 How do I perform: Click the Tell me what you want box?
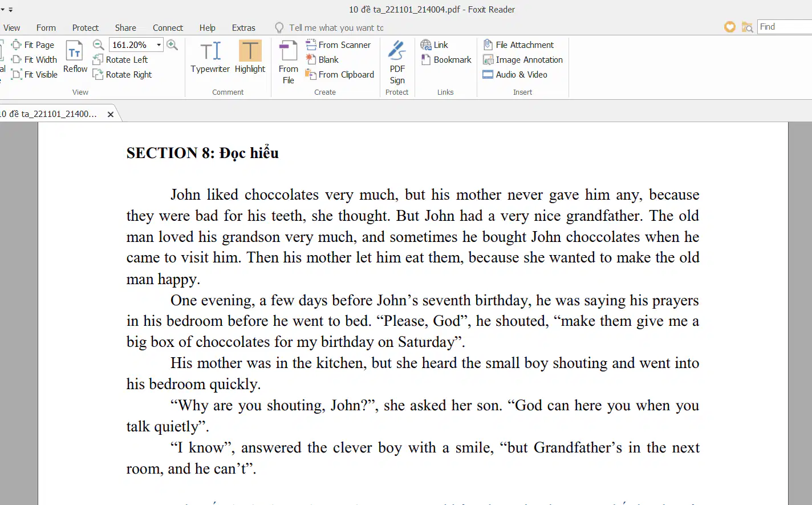point(336,27)
